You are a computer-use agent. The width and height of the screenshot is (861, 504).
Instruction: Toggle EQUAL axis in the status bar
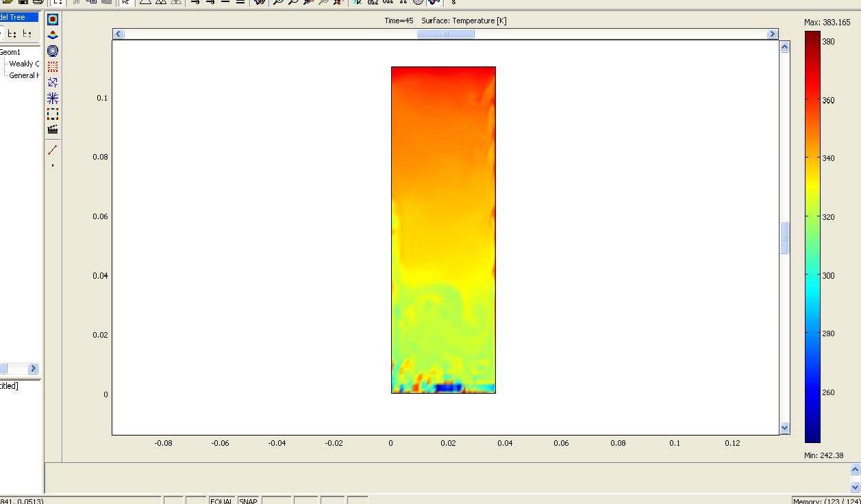(x=221, y=501)
